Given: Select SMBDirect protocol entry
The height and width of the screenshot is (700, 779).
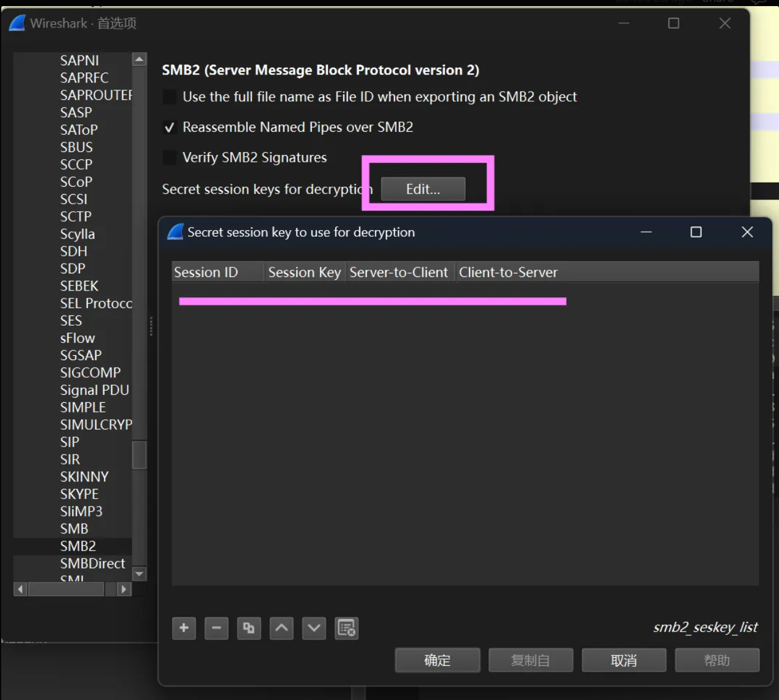Looking at the screenshot, I should pyautogui.click(x=93, y=563).
